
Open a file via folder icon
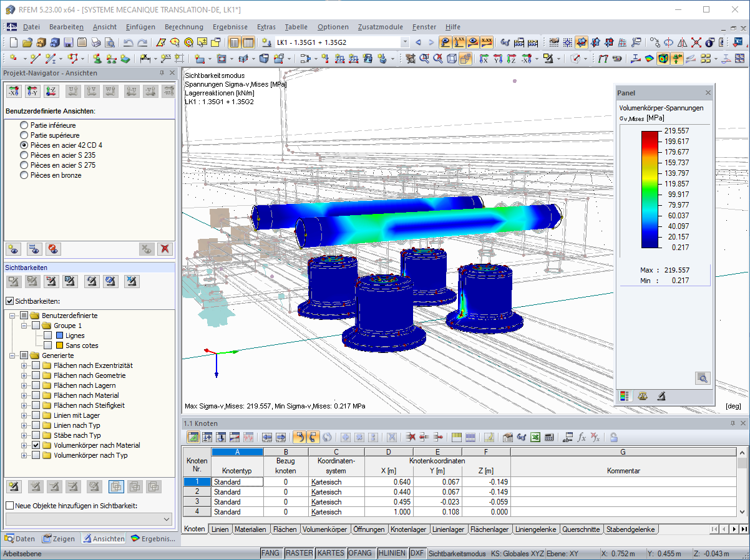point(27,42)
